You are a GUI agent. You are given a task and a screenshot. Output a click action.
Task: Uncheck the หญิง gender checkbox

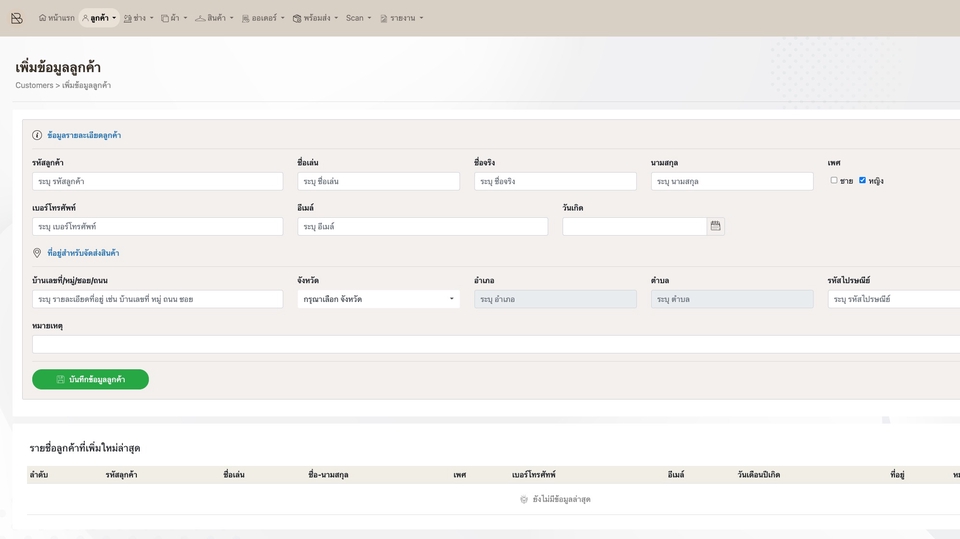[x=862, y=181]
